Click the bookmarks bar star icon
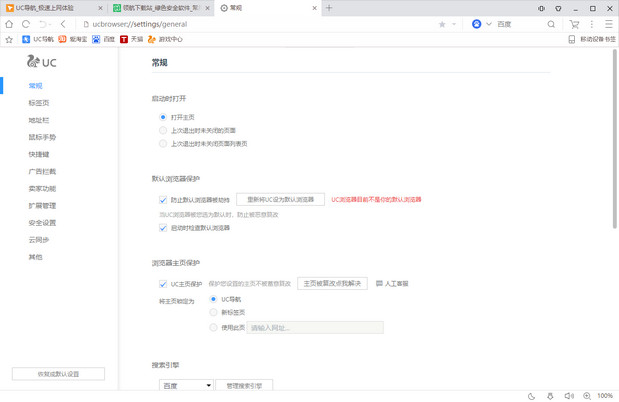619x402 pixels. (x=9, y=39)
